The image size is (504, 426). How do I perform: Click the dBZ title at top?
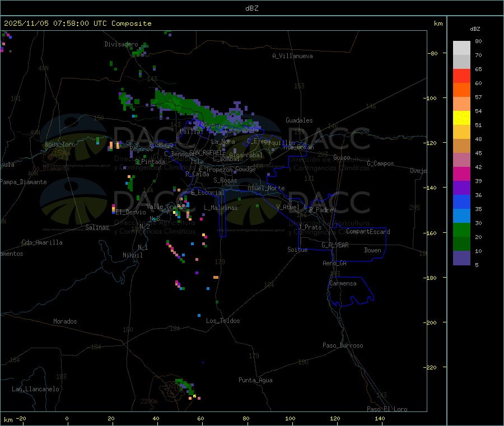[251, 8]
